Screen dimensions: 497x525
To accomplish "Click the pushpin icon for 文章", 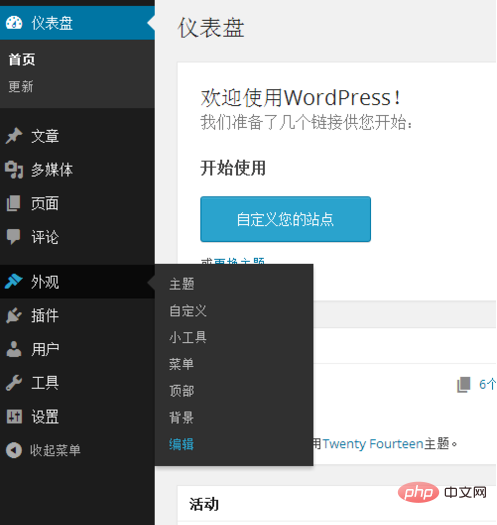I will (14, 136).
